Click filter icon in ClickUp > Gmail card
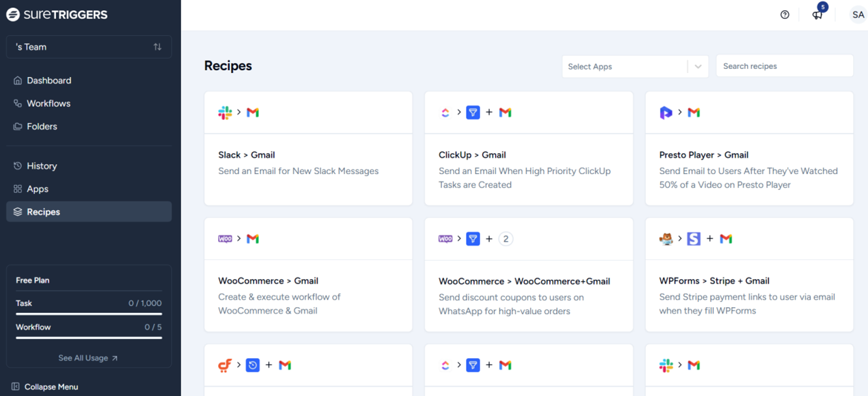 (473, 112)
